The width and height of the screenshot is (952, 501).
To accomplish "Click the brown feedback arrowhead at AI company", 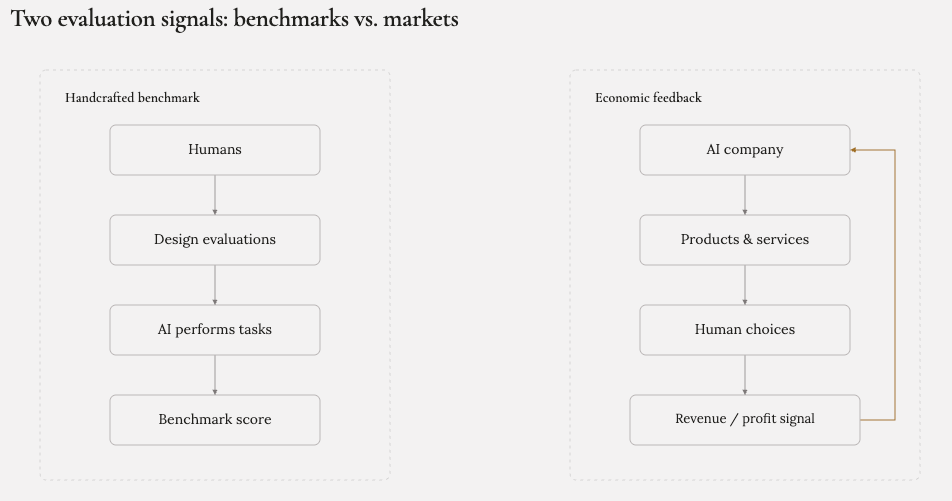I will 853,150.
